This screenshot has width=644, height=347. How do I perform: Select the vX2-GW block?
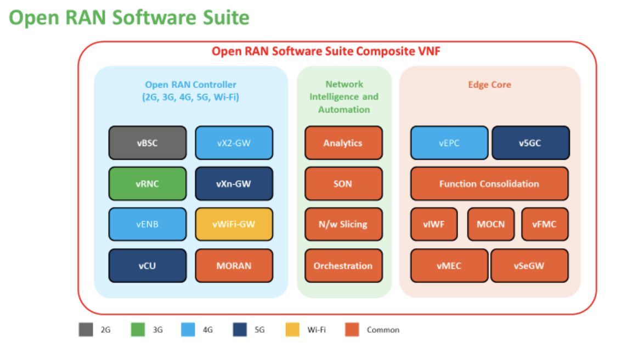click(234, 143)
